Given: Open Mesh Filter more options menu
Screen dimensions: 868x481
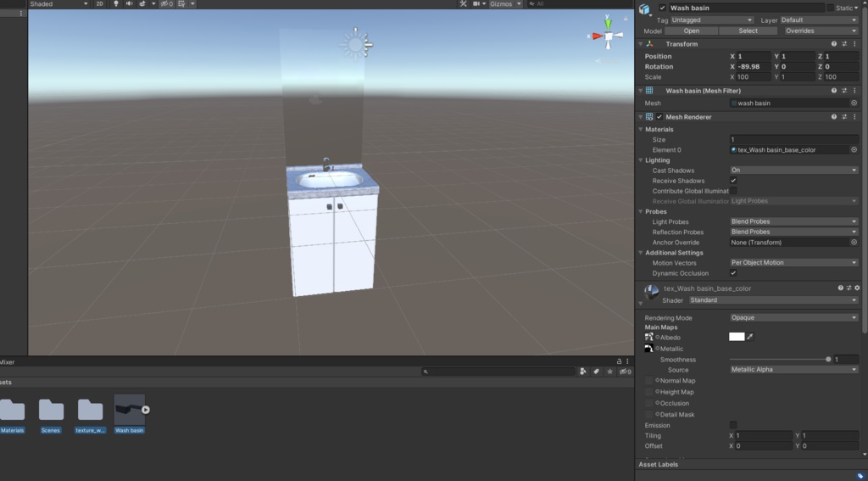Looking at the screenshot, I should click(x=854, y=90).
